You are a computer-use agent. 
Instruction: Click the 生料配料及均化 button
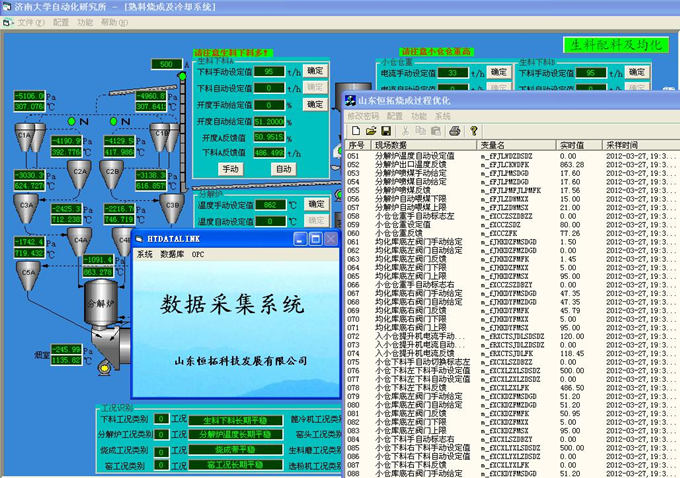point(610,45)
